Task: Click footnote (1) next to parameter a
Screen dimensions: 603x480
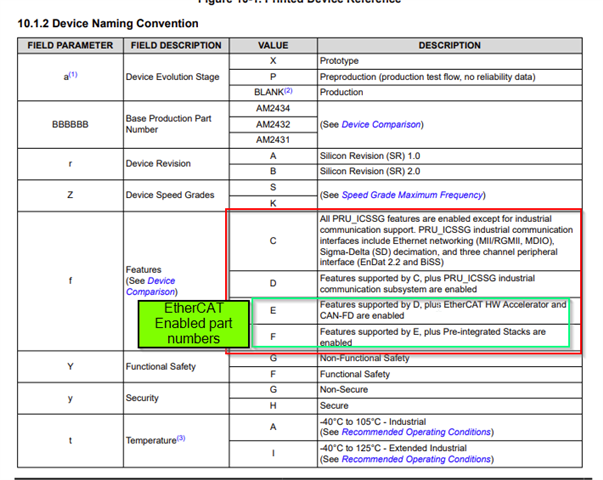Action: coord(73,74)
